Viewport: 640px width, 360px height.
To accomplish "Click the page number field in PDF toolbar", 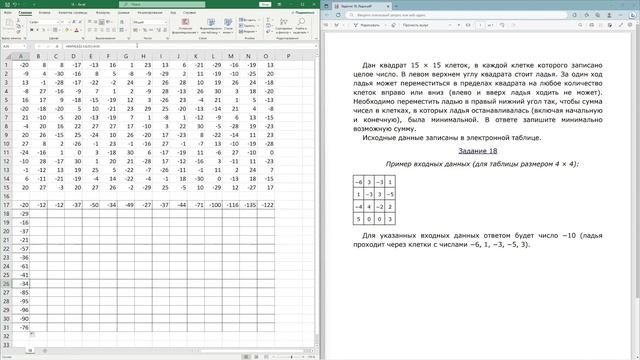I will tap(480, 25).
